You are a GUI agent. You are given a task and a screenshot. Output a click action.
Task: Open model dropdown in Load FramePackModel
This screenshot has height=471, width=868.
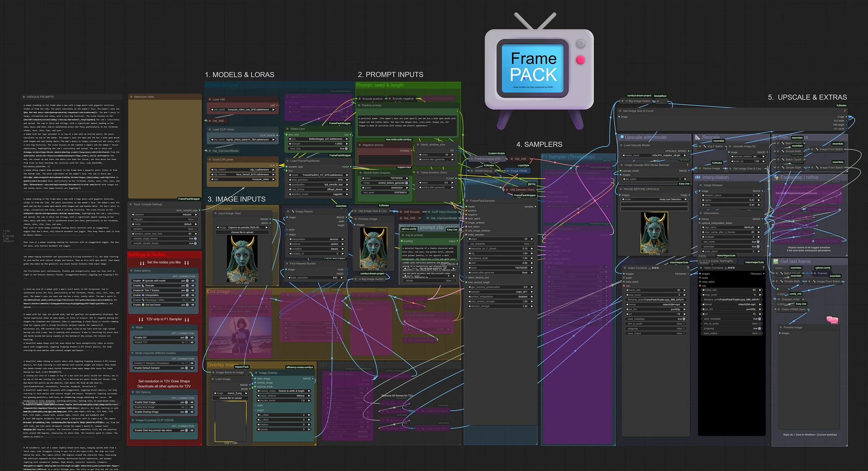tap(319, 175)
